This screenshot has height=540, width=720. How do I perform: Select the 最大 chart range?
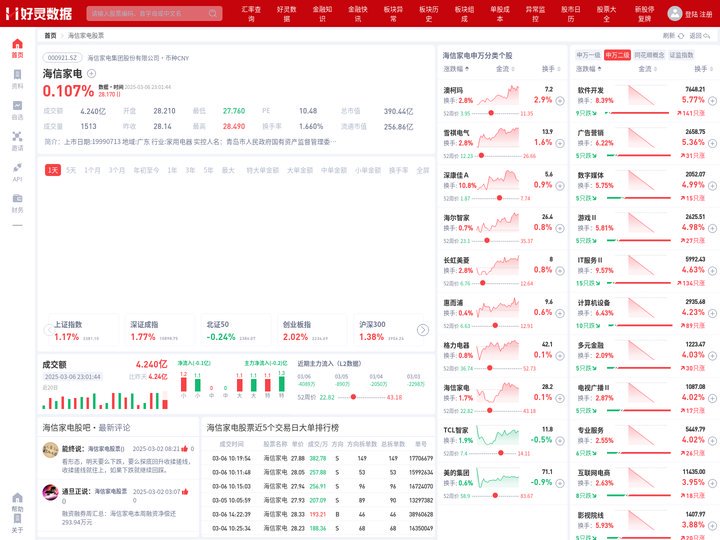pos(228,170)
